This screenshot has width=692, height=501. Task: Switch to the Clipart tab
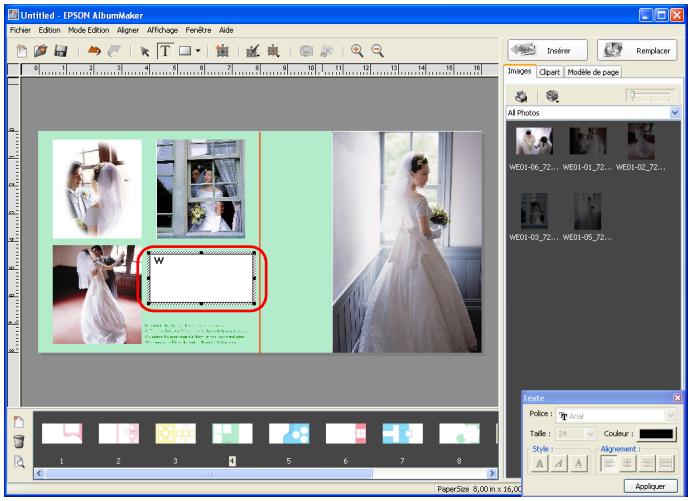[549, 72]
